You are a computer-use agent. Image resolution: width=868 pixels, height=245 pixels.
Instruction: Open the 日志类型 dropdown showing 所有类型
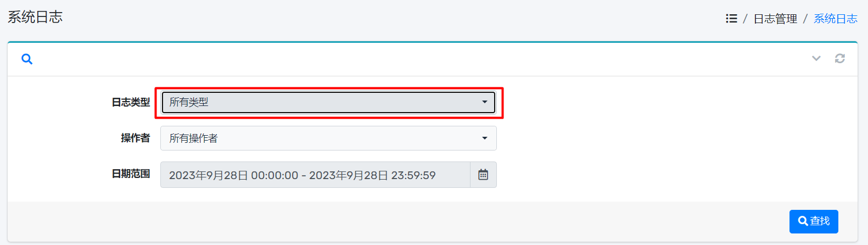[328, 102]
